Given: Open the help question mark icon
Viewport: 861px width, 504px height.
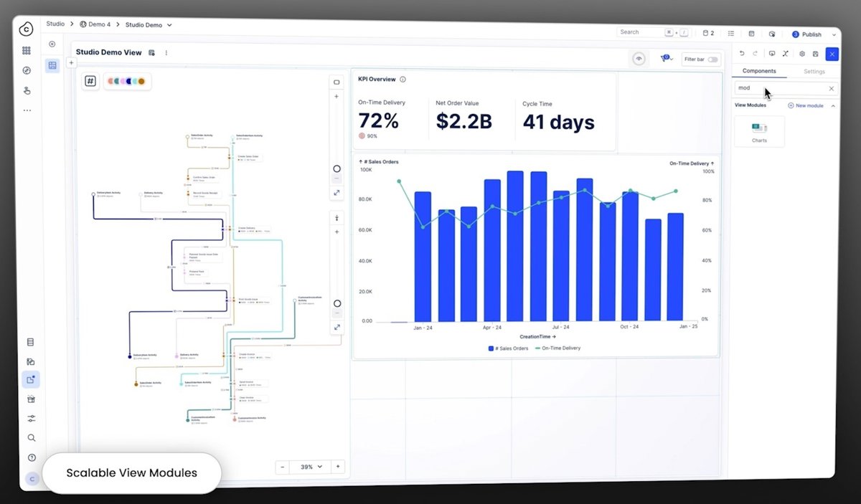Looking at the screenshot, I should (32, 457).
